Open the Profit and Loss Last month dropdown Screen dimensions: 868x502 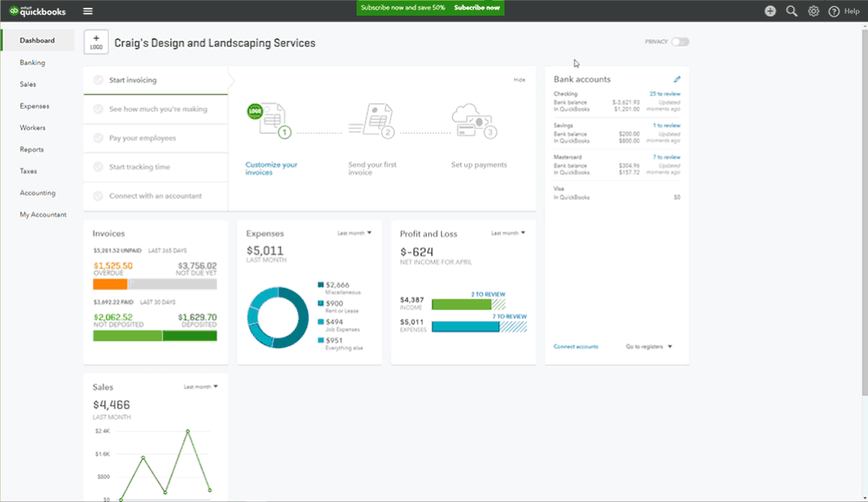508,233
